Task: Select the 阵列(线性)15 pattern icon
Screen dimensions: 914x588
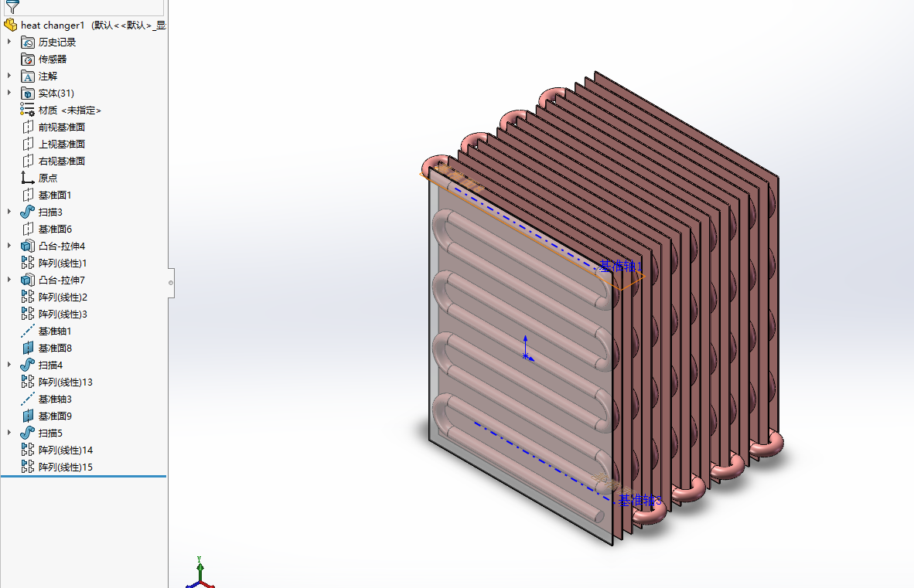Action: tap(27, 467)
